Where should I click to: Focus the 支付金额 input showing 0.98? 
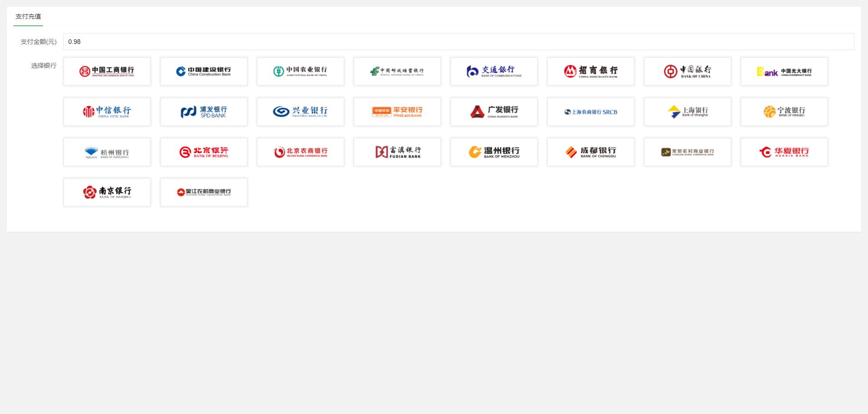[x=458, y=42]
